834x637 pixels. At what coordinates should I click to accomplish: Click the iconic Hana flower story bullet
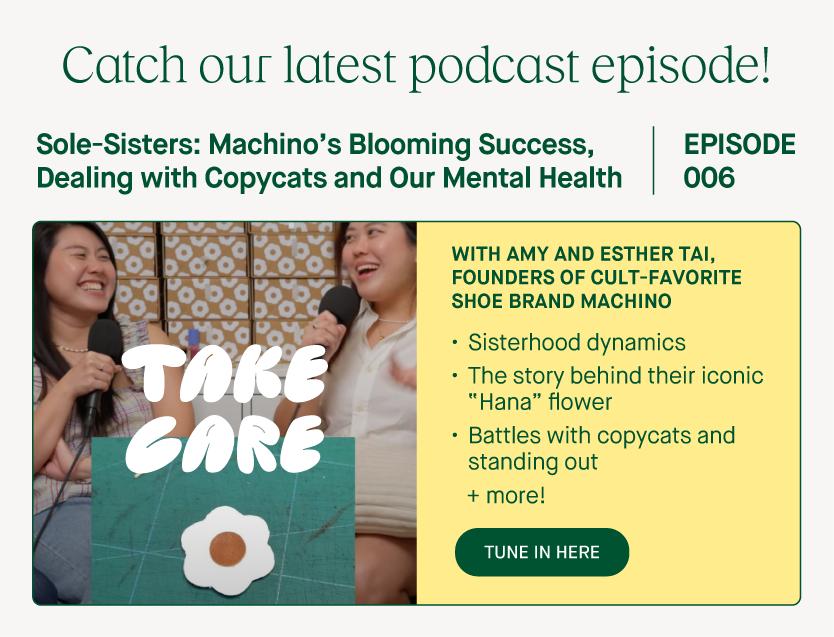pyautogui.click(x=615, y=389)
